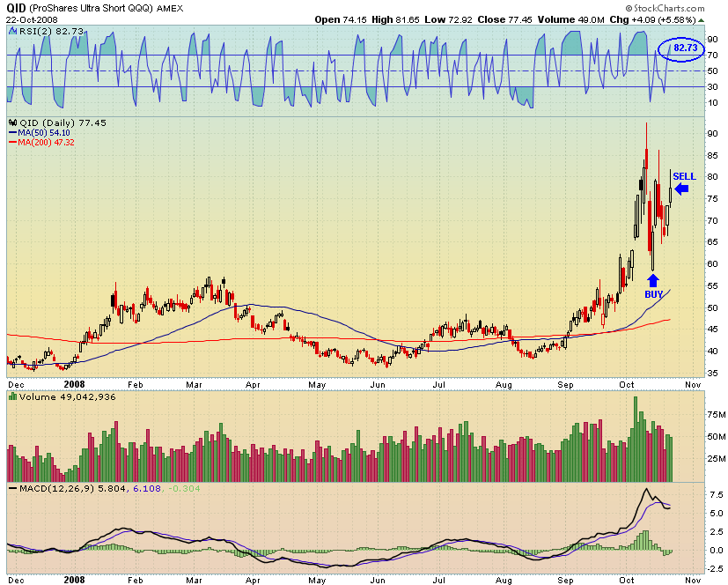This screenshot has width=728, height=585.
Task: Click the "QID (Daily) 77.45" legend label
Action: click(x=63, y=123)
